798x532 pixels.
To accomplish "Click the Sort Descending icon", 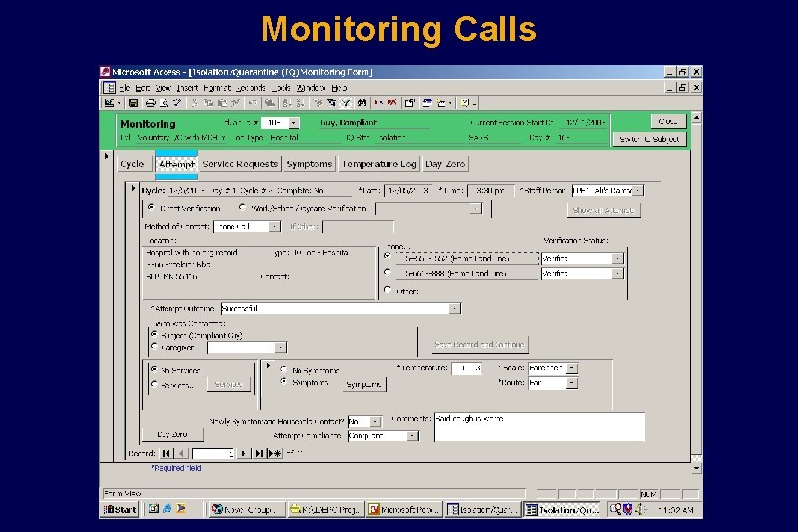I will click(300, 103).
